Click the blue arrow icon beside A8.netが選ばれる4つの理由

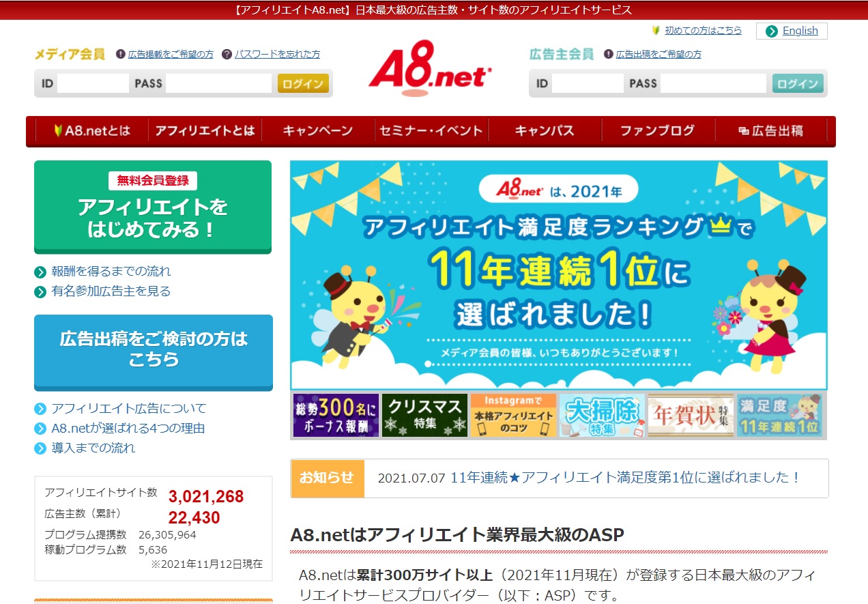40,429
